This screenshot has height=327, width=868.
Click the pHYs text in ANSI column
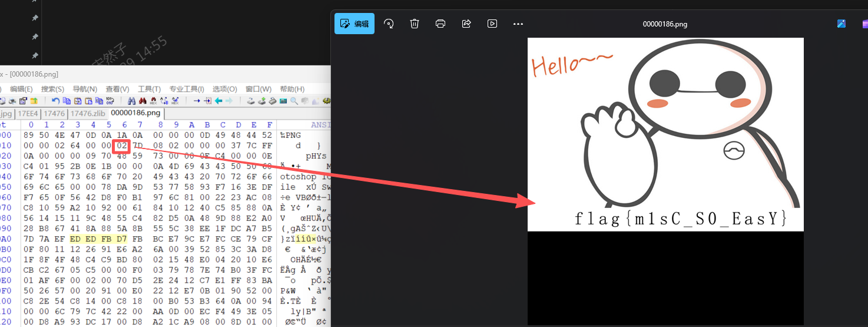tap(316, 156)
